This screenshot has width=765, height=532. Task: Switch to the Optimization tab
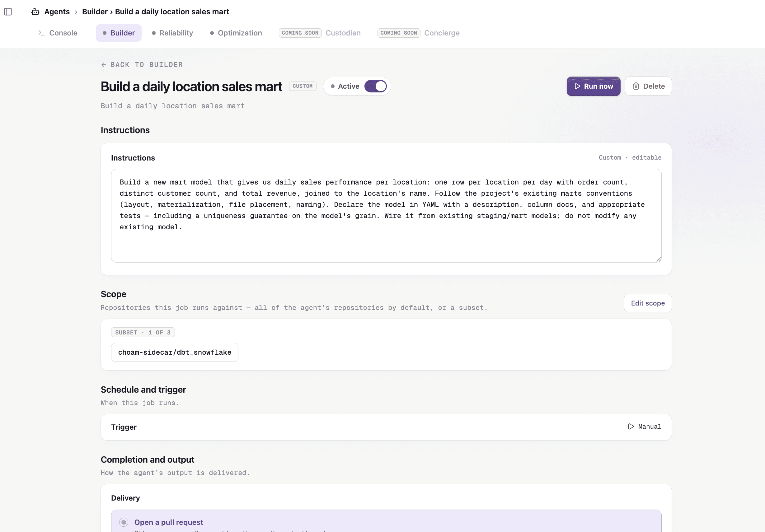point(236,33)
